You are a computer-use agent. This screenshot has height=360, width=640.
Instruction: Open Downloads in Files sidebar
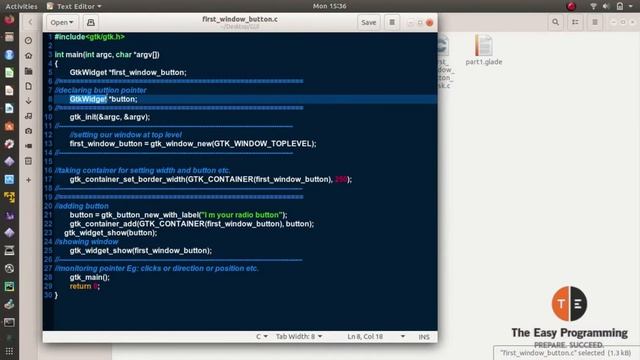tap(28, 101)
